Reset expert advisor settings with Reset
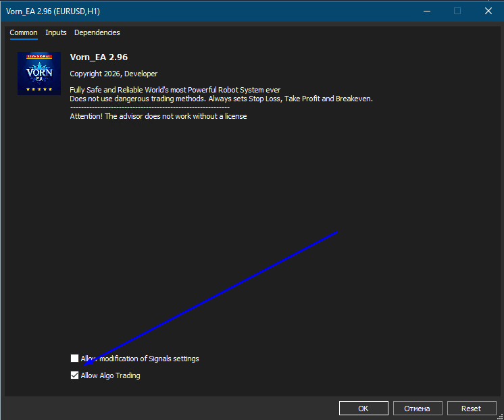504x420 pixels. [472, 408]
